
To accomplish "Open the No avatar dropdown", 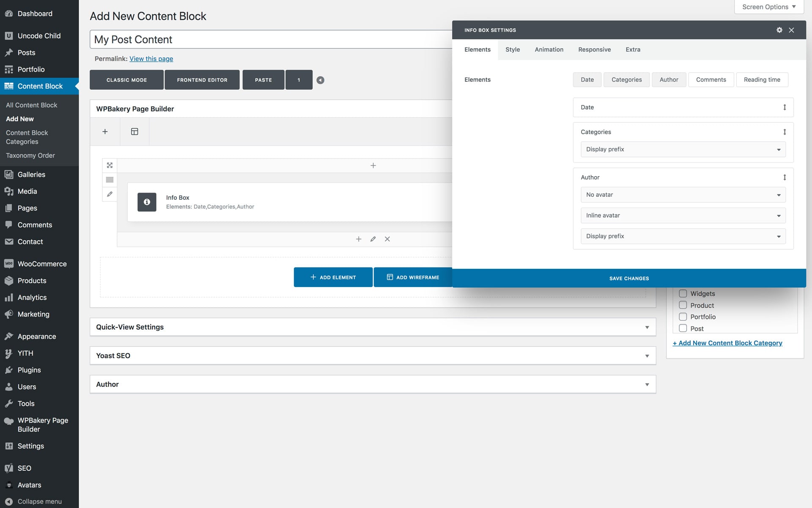I will coord(683,195).
